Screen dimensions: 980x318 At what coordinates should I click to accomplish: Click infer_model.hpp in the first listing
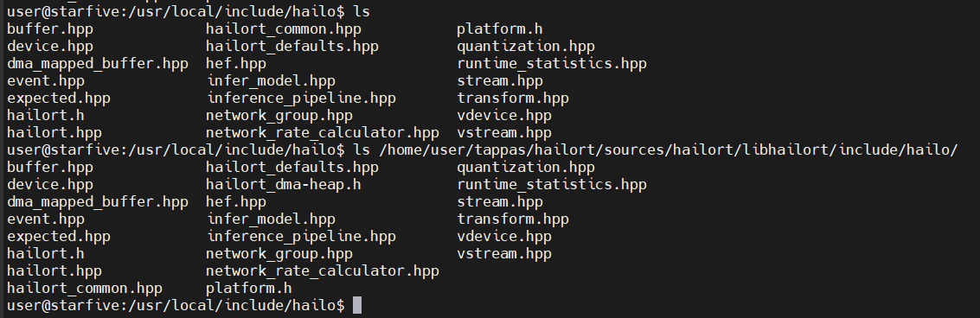click(271, 81)
